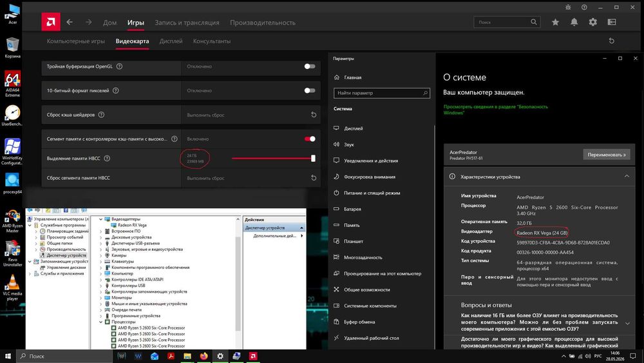The image size is (644, 363).
Task: Open AMD Software settings gear
Action: [593, 22]
